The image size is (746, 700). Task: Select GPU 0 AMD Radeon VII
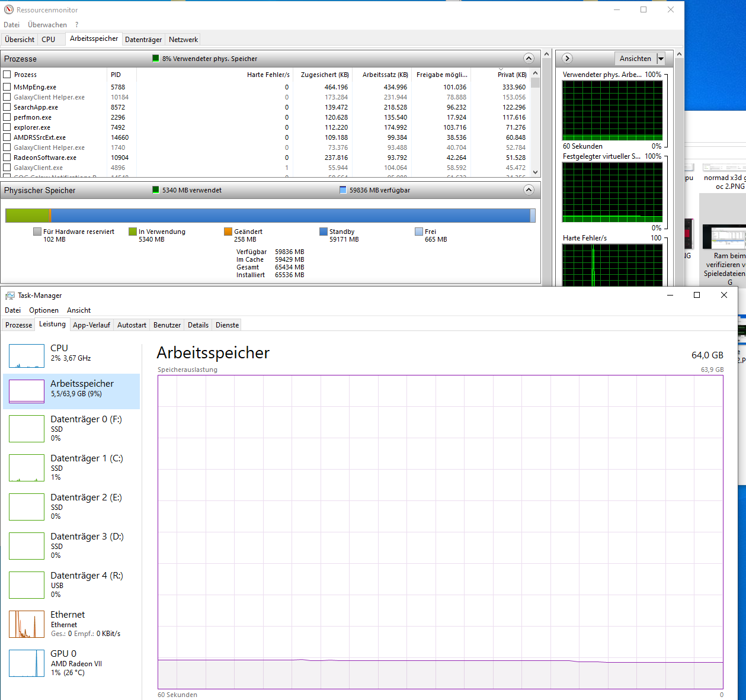(72, 663)
